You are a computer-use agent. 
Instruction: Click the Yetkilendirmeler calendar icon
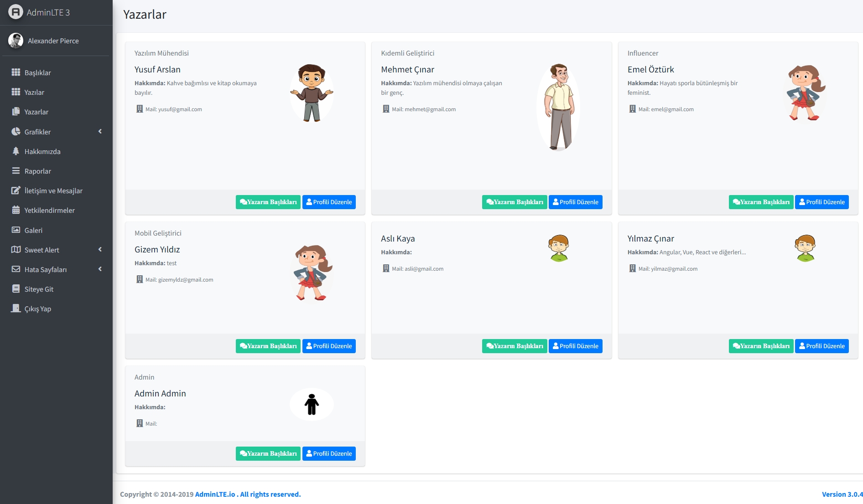click(16, 210)
